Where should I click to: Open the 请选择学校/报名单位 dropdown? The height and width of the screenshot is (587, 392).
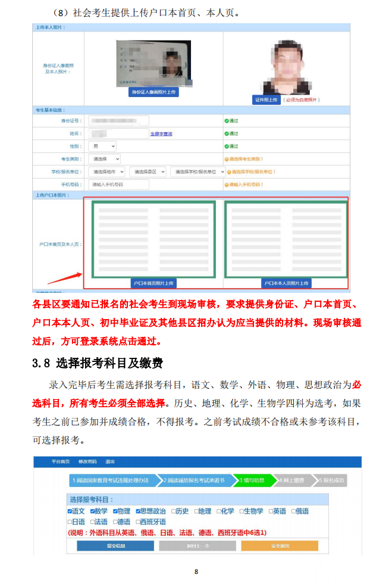(198, 171)
